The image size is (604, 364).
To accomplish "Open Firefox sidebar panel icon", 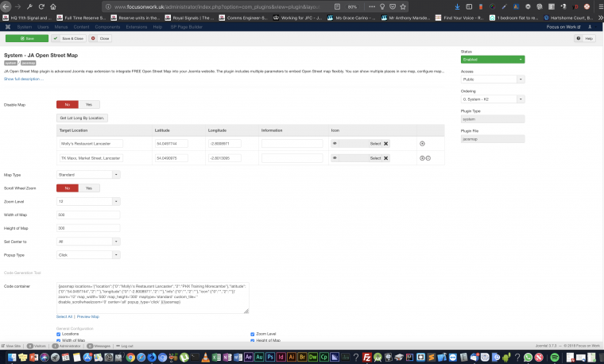I will [469, 6].
